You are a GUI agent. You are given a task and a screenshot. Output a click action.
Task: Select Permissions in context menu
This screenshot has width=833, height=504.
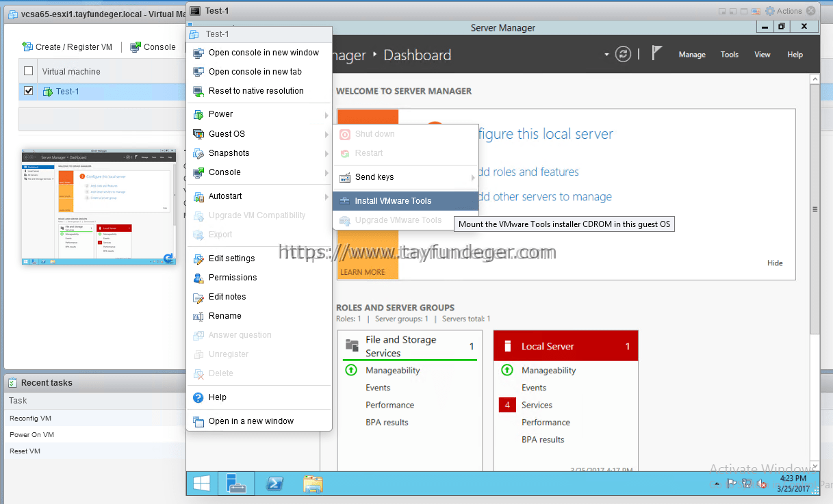259,278
